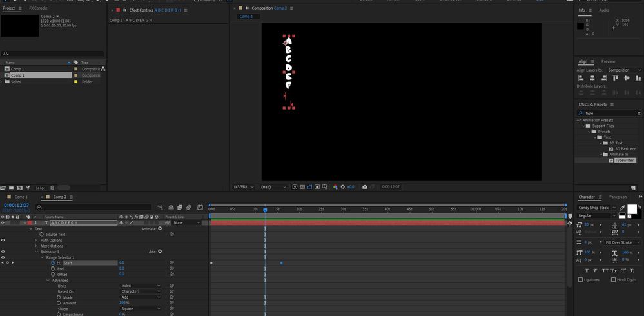The image size is (644, 316).
Task: Enable the Hindi Digits checkbox
Action: [613, 279]
